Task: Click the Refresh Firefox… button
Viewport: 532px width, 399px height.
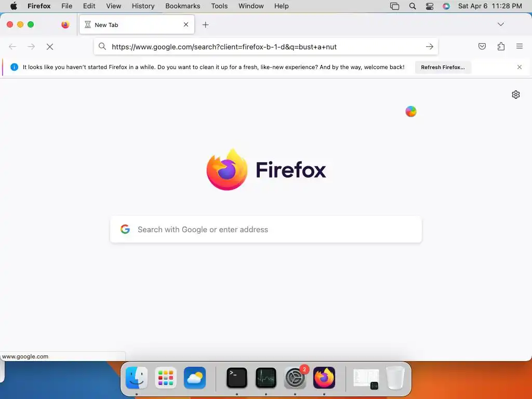Action: point(443,67)
